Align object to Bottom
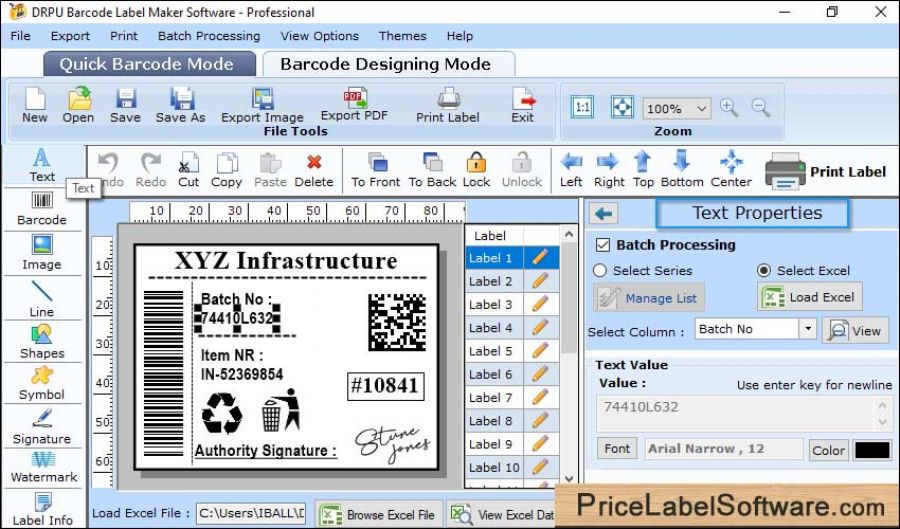Viewport: 900px width, 529px height. (682, 170)
